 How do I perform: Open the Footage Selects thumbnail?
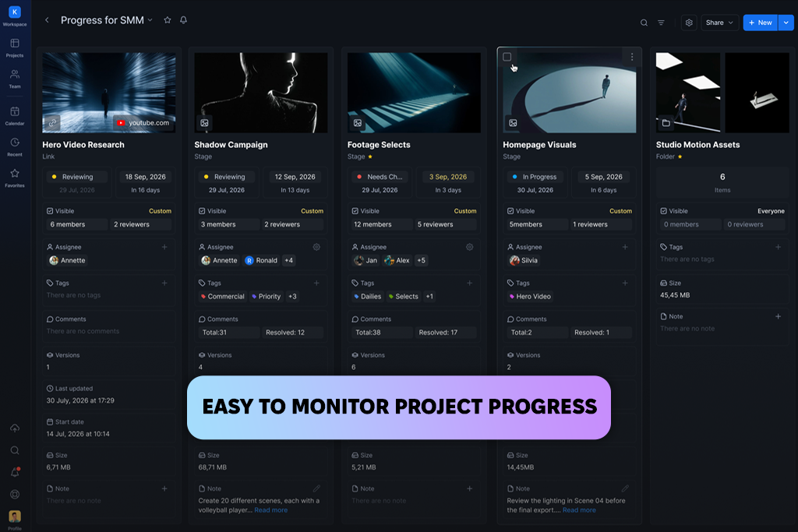point(414,93)
